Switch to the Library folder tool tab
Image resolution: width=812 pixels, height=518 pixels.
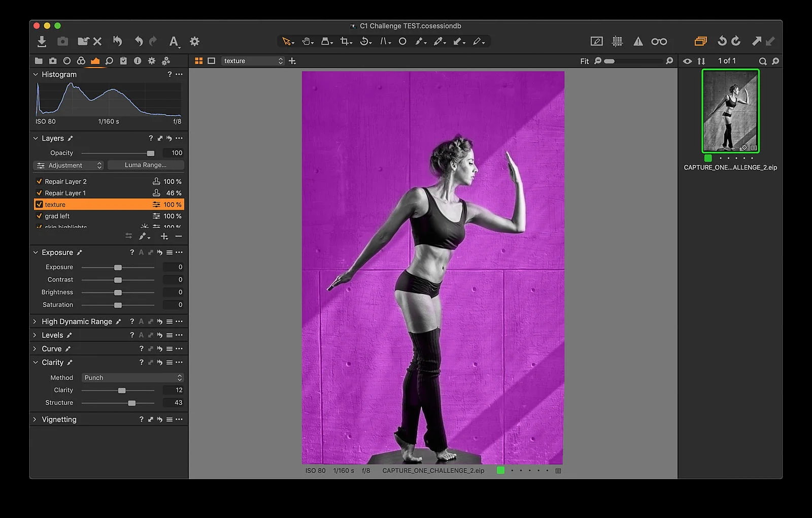pyautogui.click(x=39, y=61)
